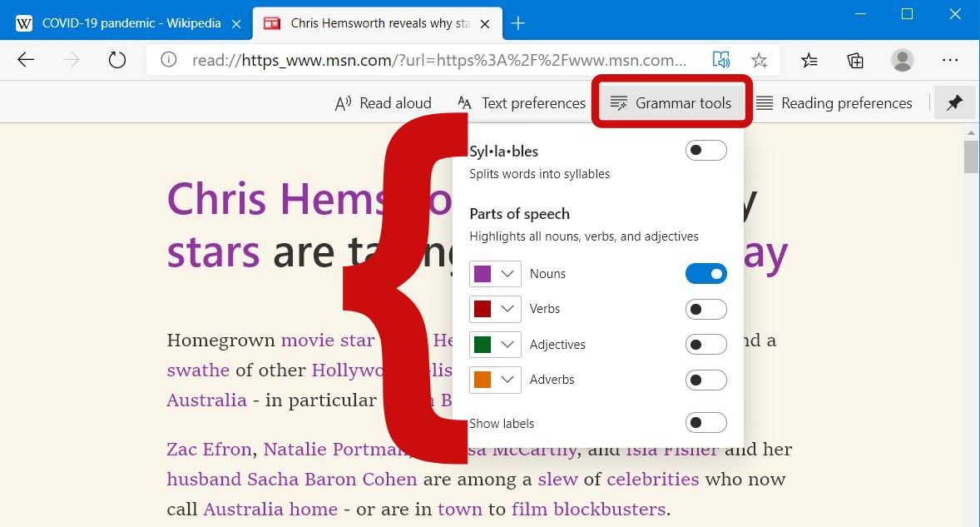Screen dimensions: 980x527
Task: Click the Forward navigation arrow
Action: (72, 60)
